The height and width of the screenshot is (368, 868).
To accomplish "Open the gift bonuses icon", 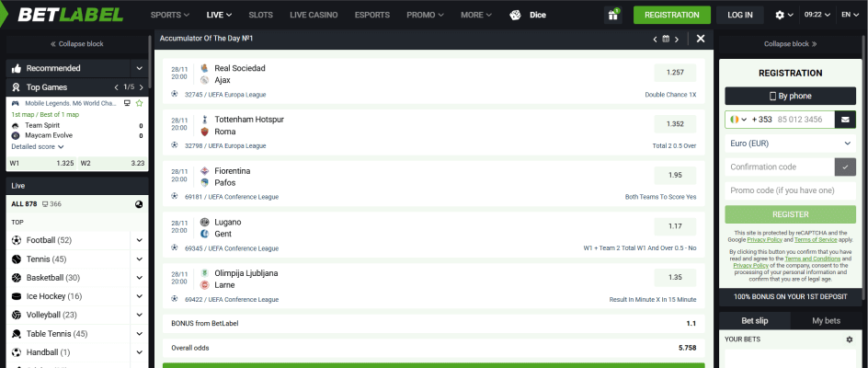I will [612, 15].
